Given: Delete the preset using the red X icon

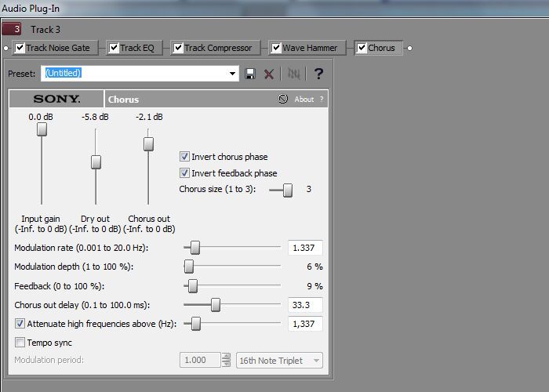Looking at the screenshot, I should click(x=269, y=74).
